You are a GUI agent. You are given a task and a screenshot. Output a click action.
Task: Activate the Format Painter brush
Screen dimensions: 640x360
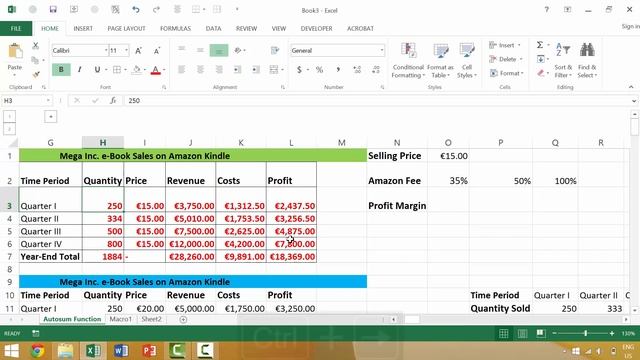click(36, 74)
